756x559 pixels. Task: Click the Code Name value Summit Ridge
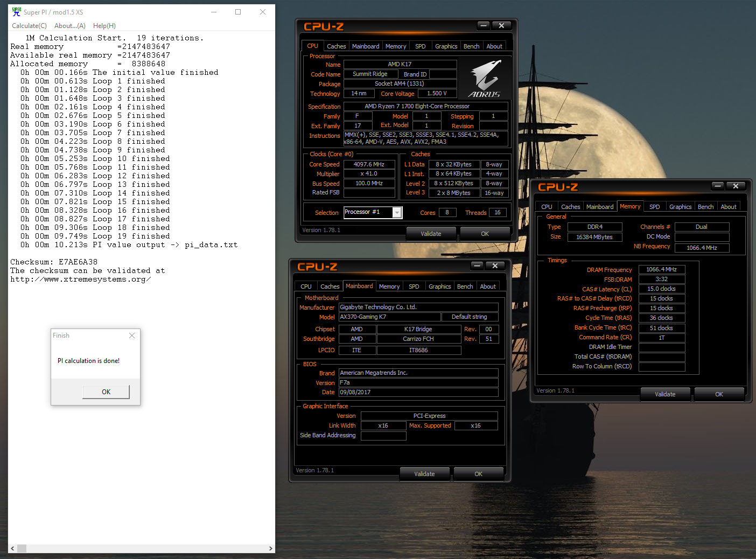coord(370,74)
